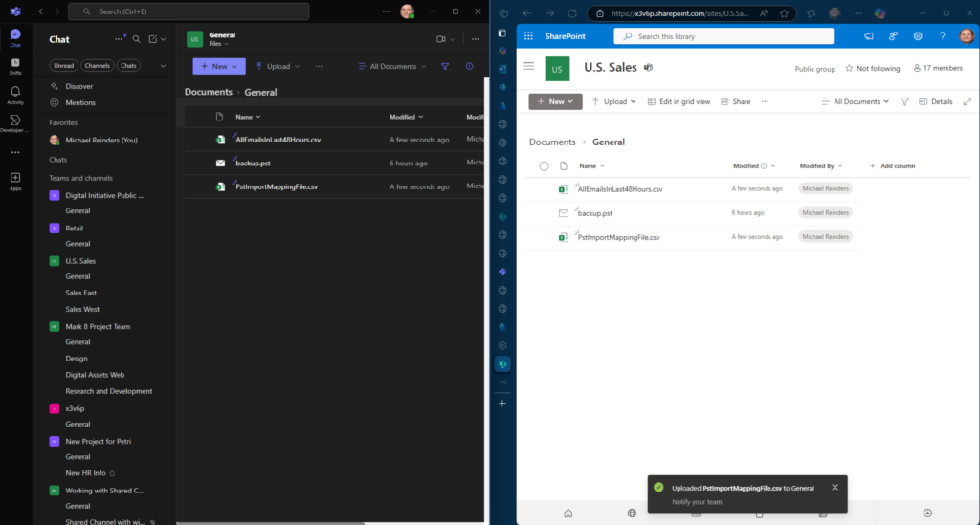
Task: Open the SharePoint navigation hamburger menu
Action: click(528, 66)
